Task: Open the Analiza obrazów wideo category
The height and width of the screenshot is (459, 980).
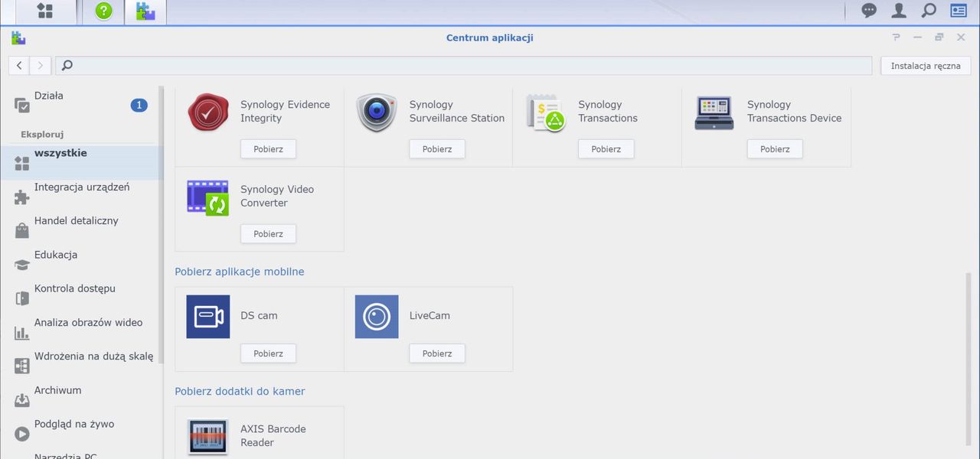Action: click(81, 332)
